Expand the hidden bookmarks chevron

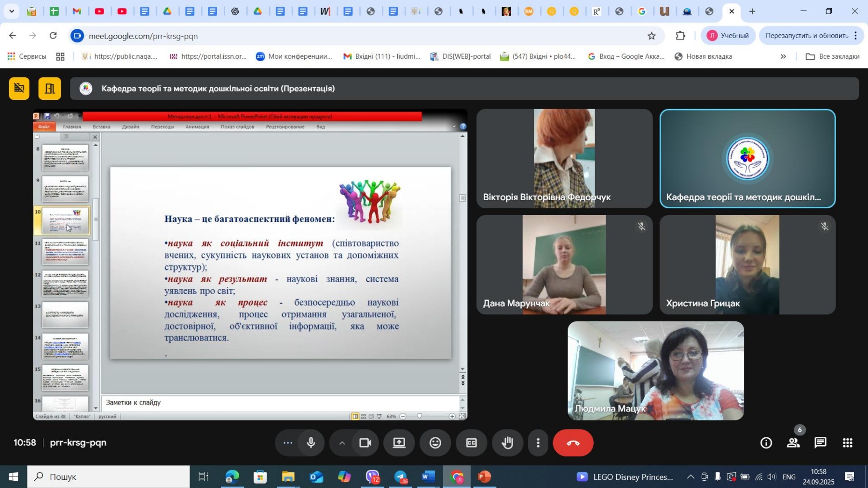(783, 56)
